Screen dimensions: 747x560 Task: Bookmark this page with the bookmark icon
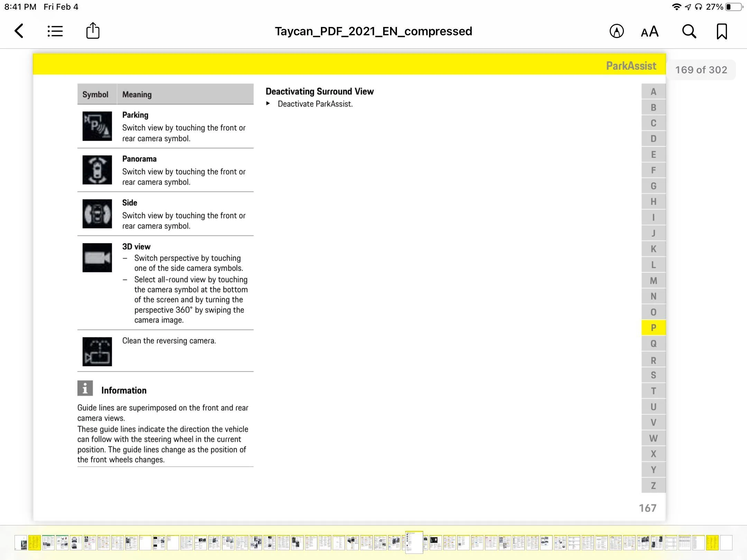tap(722, 31)
